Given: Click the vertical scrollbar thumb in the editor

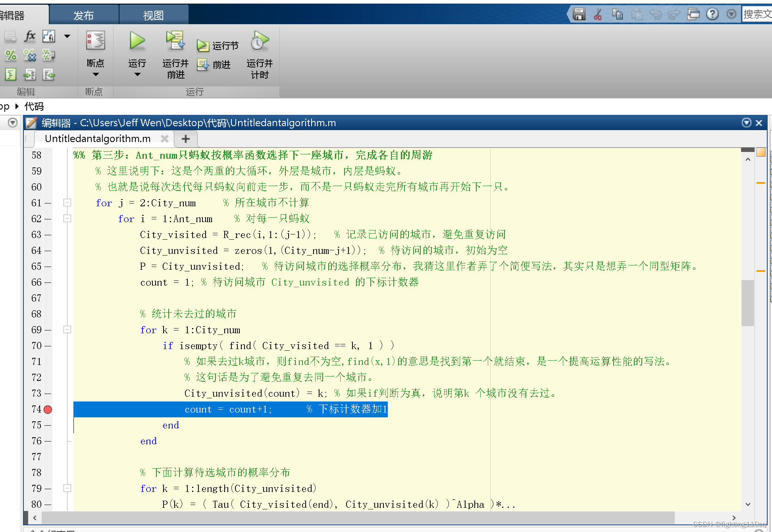Looking at the screenshot, I should point(747,303).
